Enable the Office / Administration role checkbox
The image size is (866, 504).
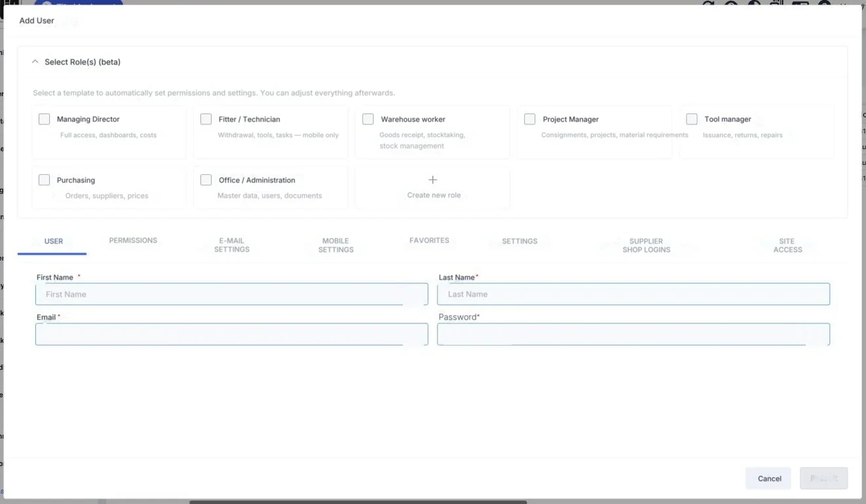206,180
